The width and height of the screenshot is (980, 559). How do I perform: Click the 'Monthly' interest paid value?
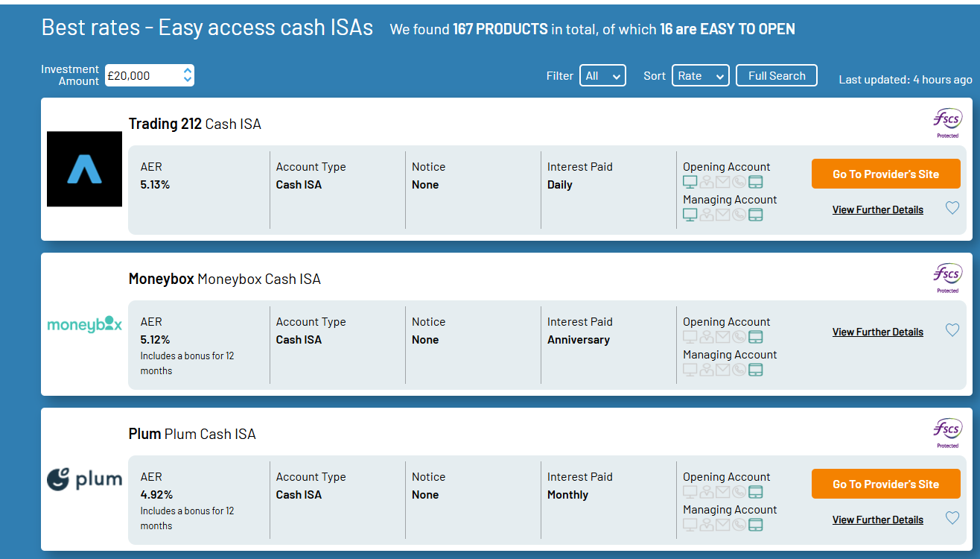click(x=567, y=495)
